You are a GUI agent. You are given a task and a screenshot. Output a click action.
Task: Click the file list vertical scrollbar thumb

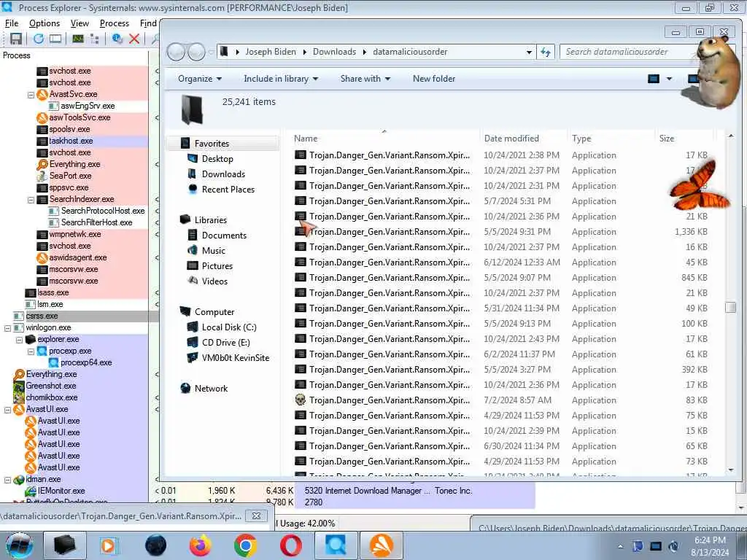click(x=730, y=308)
